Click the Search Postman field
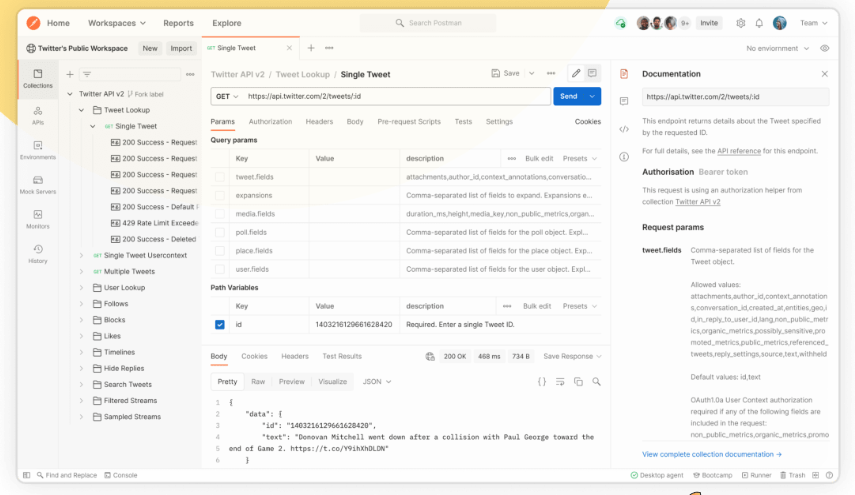 click(x=428, y=23)
